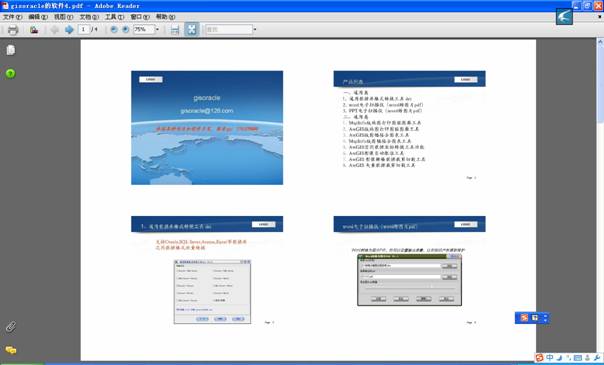604x365 pixels.
Task: Toggle the fit-page full view button
Action: [191, 30]
